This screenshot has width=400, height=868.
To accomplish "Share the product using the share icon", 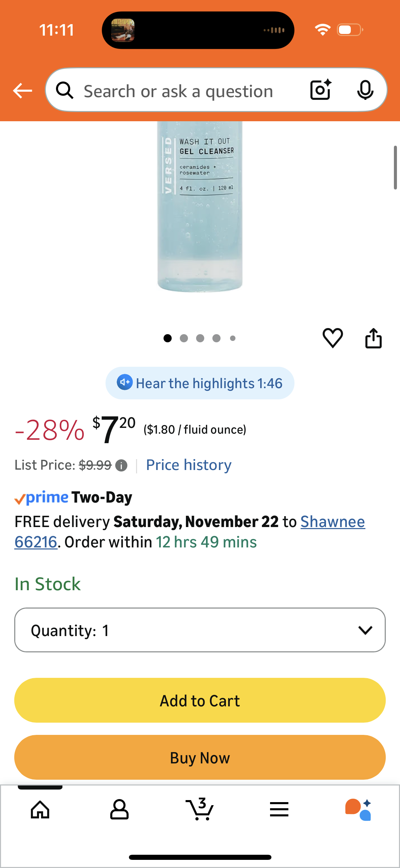I will tap(374, 338).
